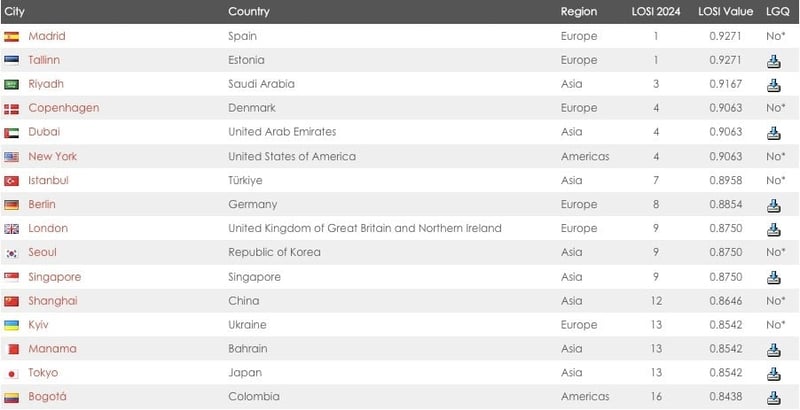This screenshot has height=410, width=800.
Task: Download the LGQ file for Berlin
Action: pos(773,205)
